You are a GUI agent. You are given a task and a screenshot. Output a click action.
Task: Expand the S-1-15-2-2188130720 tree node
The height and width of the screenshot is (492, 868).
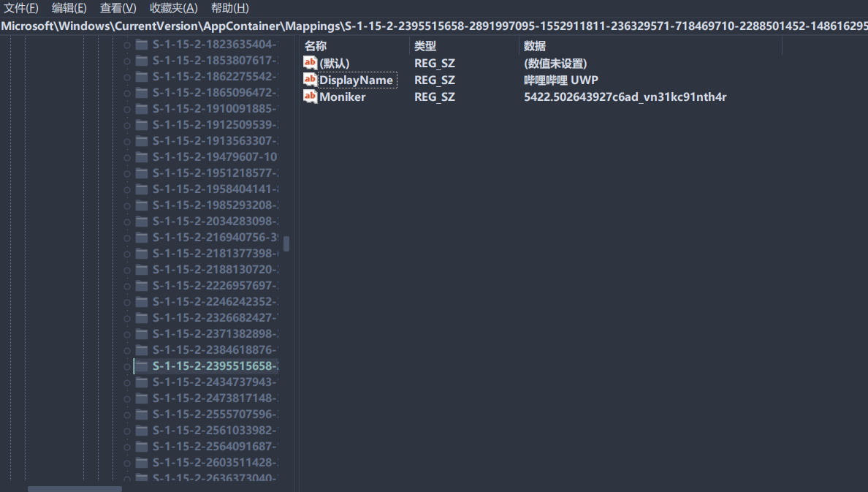[127, 270]
